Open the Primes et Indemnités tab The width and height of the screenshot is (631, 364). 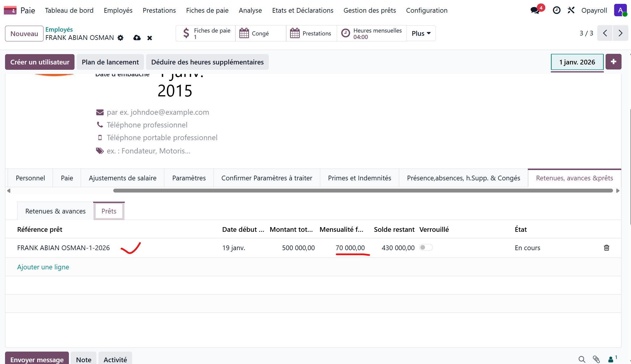(x=359, y=178)
